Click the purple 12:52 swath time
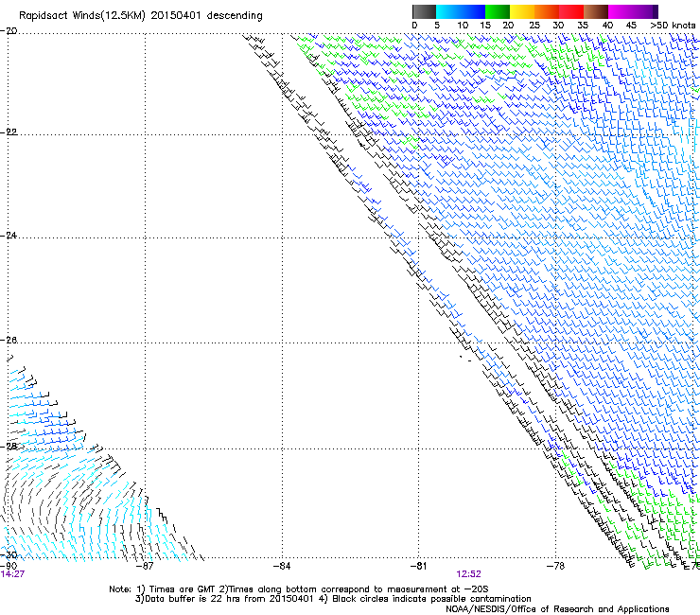700x615 pixels. [468, 574]
